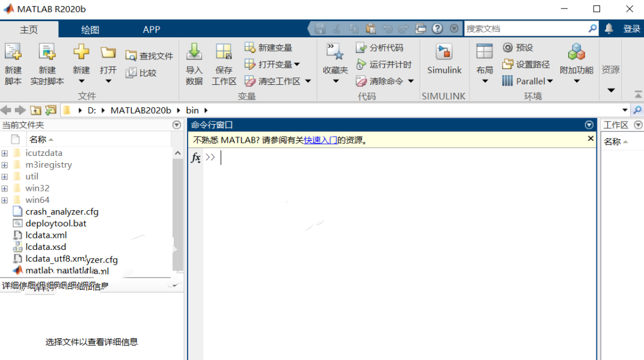Screen dimensions: 644x360
Task: Expand the win64 folder
Action: (x=5, y=200)
